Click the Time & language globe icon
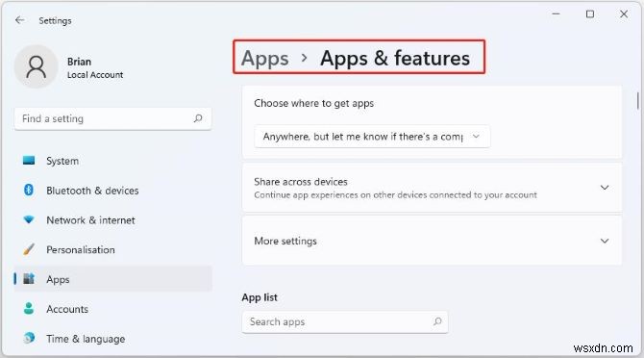This screenshot has width=644, height=358. tap(29, 338)
